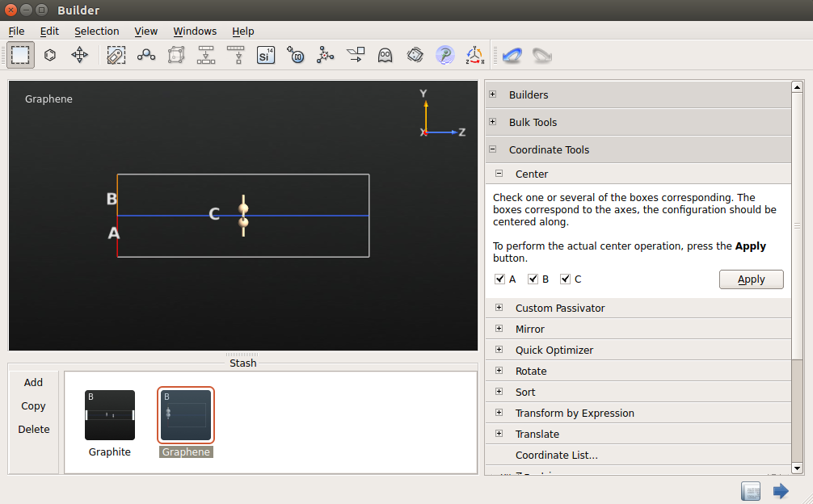The width and height of the screenshot is (813, 504).
Task: Click the ghost atoms icon
Action: point(385,55)
